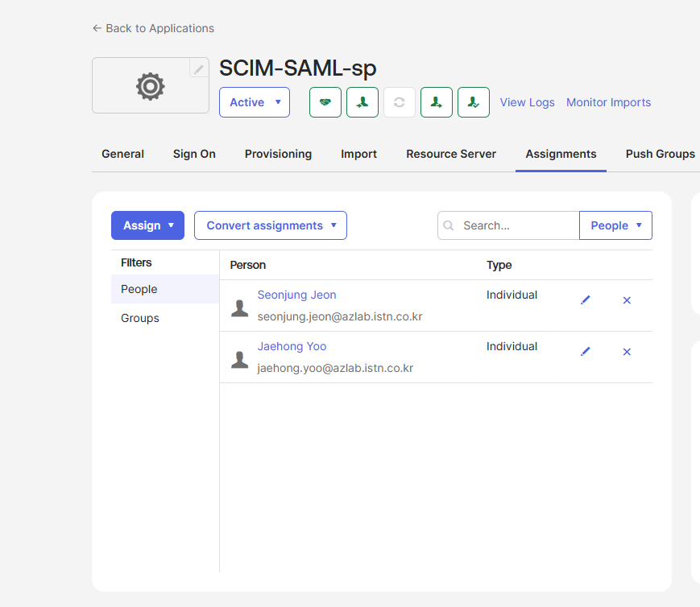Click Individual type in Seonjung Jeon's row
Image resolution: width=700 pixels, height=607 pixels.
[x=512, y=295]
